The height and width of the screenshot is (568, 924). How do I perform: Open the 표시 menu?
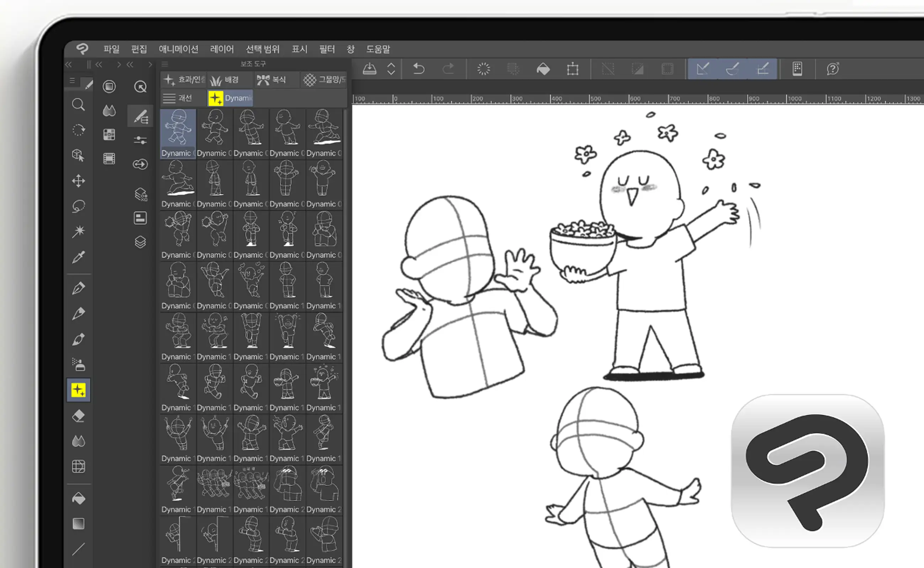click(x=299, y=49)
